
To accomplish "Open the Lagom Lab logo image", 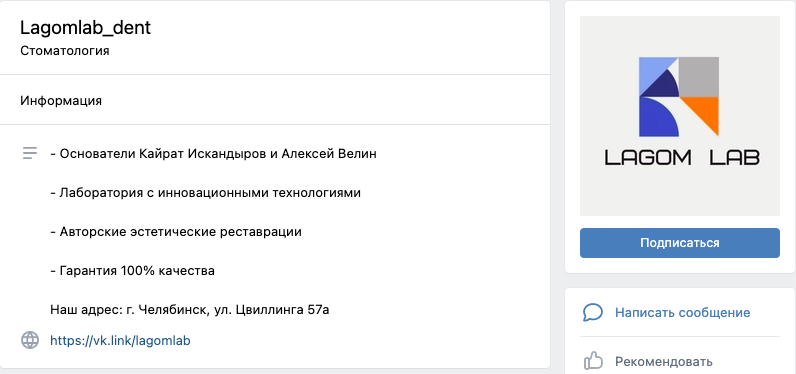I will click(680, 116).
